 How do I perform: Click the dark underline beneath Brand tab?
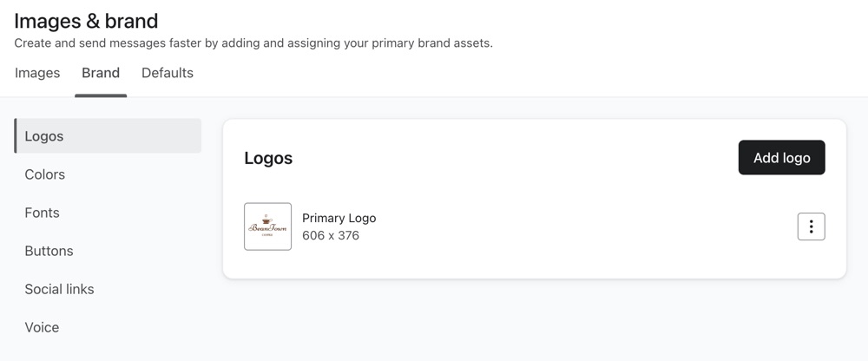point(101,95)
